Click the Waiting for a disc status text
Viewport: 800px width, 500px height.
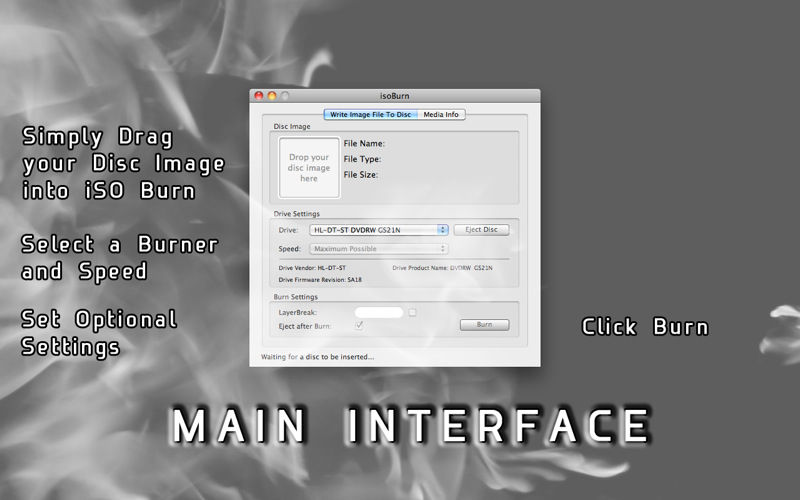317,357
